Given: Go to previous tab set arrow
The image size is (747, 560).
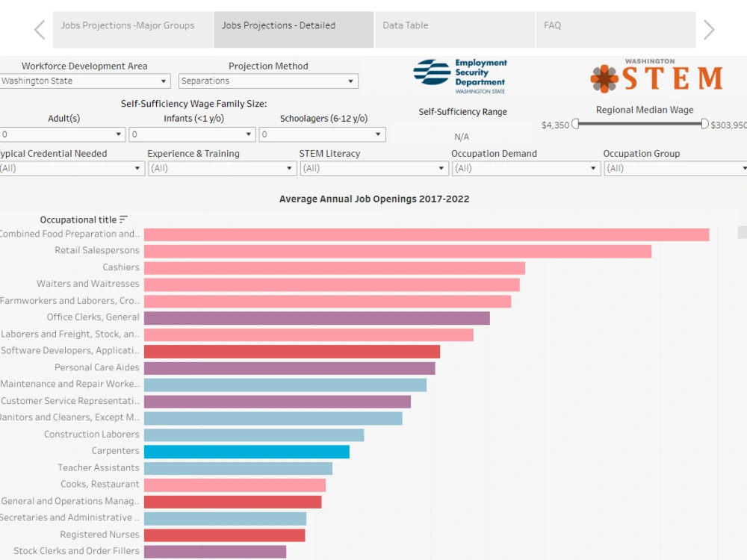Looking at the screenshot, I should (x=40, y=30).
